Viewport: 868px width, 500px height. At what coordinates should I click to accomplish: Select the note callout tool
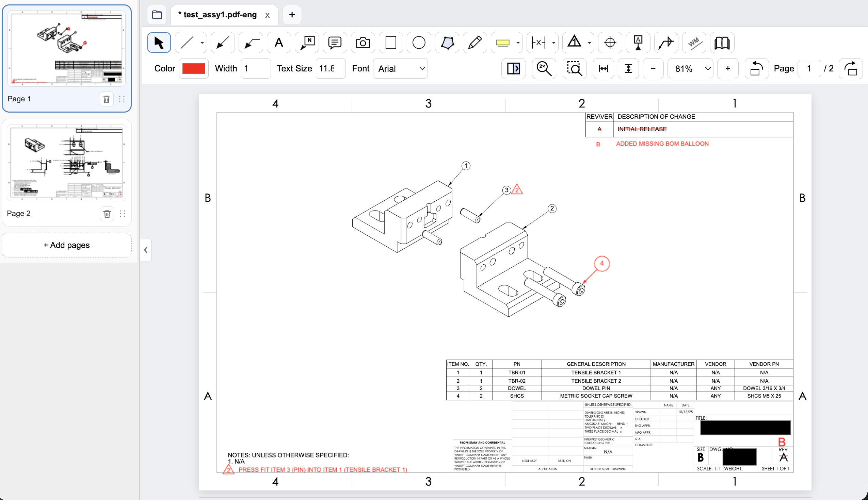point(307,43)
